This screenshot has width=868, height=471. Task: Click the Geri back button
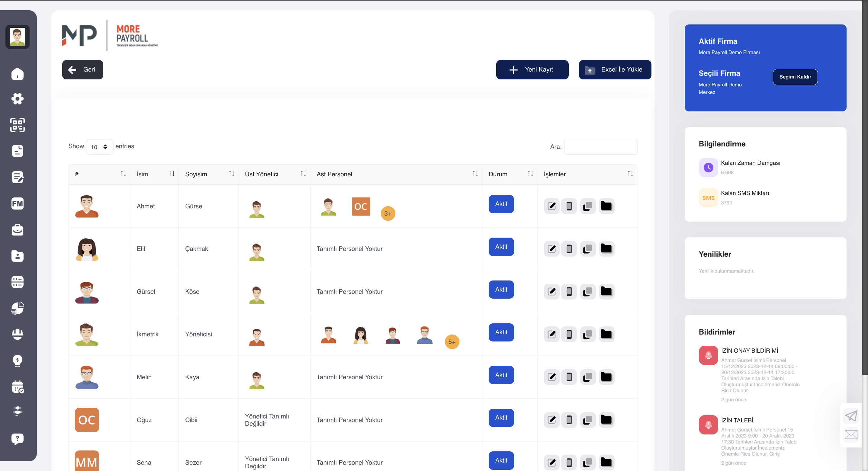click(82, 70)
